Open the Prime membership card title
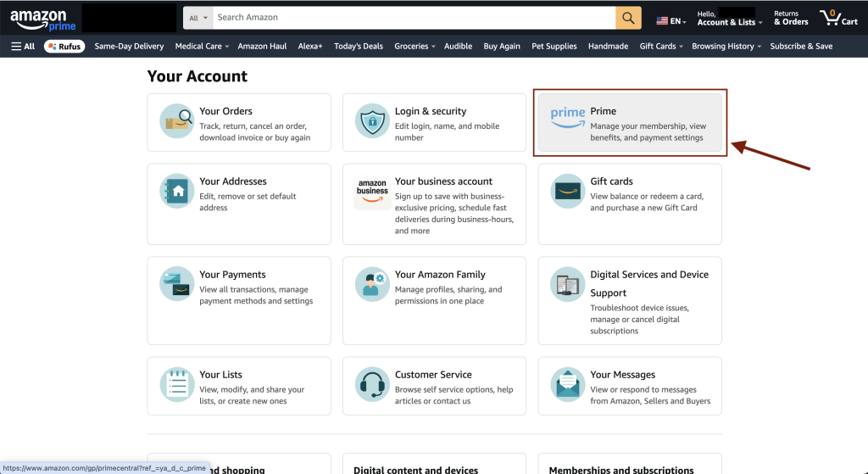Viewport: 868px width, 474px height. click(x=603, y=111)
